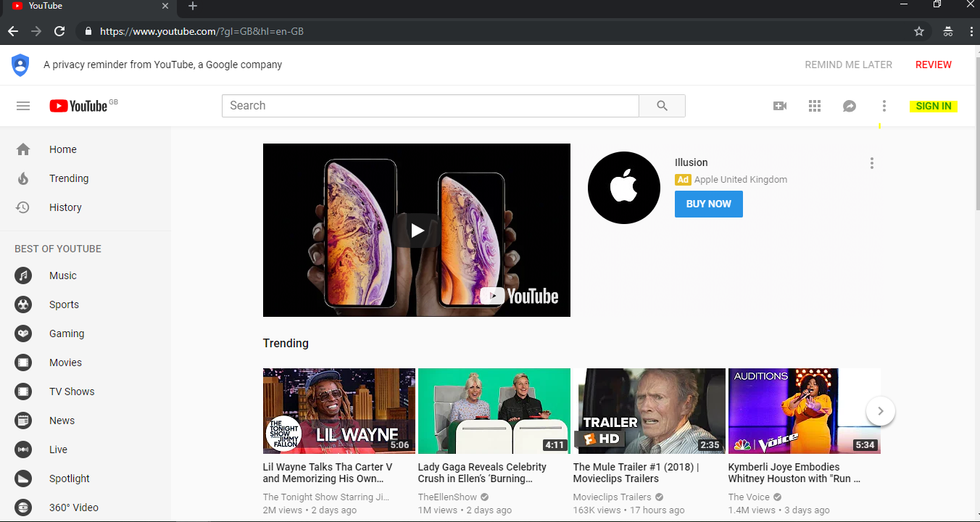Click the BUY NOW button

(709, 204)
